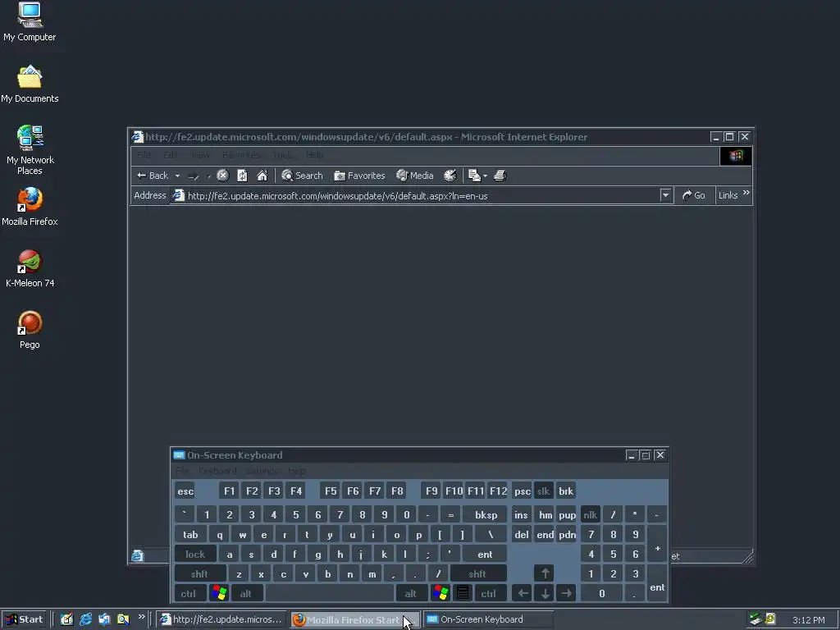Click the Mail icon in IE toolbar
The width and height of the screenshot is (840, 630).
(x=474, y=176)
